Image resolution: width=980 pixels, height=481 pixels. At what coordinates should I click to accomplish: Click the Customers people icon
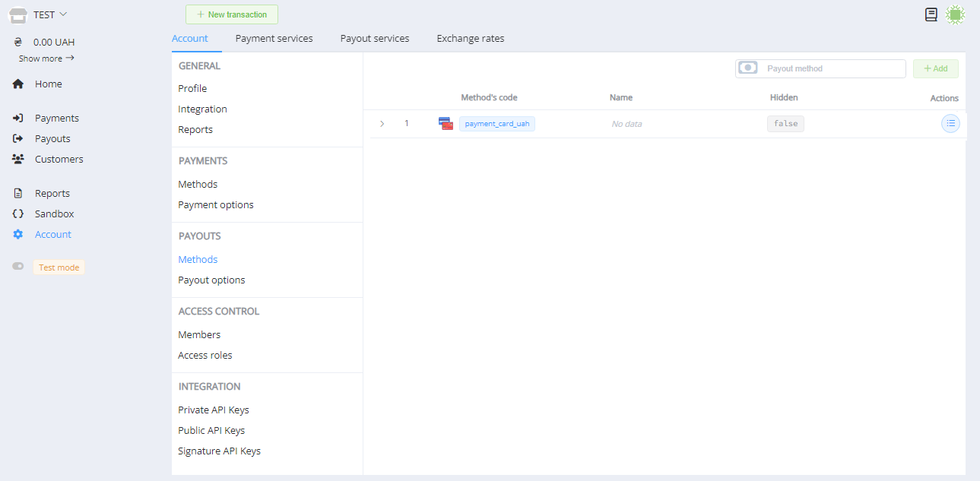pyautogui.click(x=18, y=160)
